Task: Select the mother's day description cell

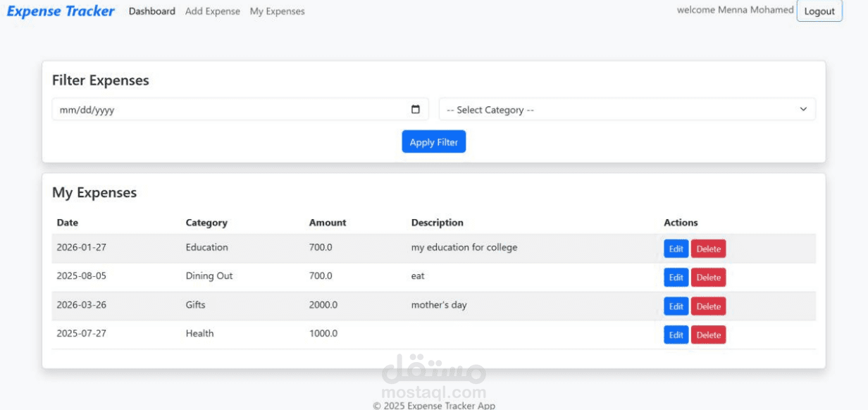Action: (439, 305)
